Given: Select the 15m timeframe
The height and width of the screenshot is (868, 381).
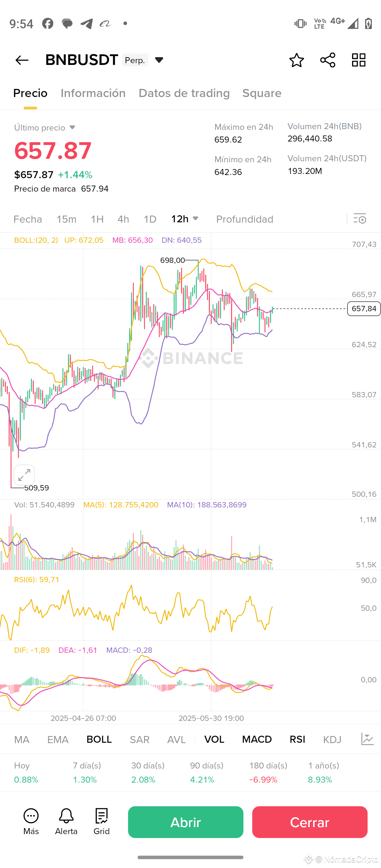Looking at the screenshot, I should pos(66,219).
